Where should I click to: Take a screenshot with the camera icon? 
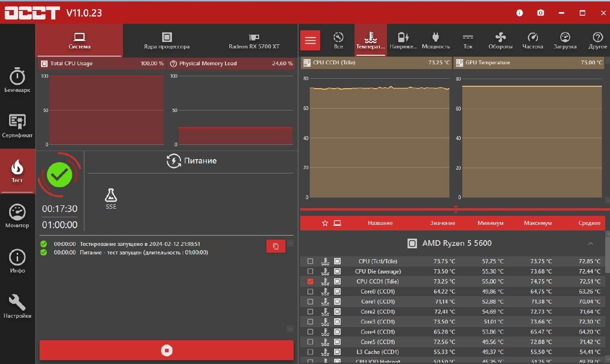point(540,13)
